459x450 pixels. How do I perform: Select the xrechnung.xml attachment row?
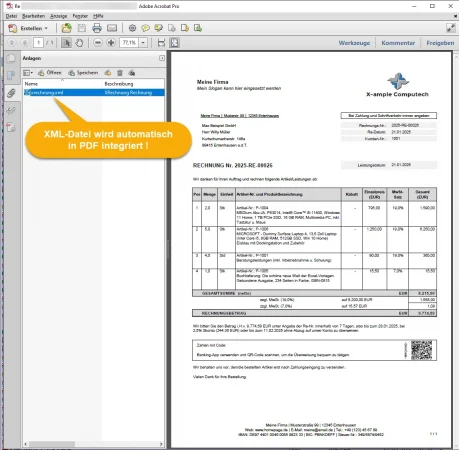pos(94,93)
